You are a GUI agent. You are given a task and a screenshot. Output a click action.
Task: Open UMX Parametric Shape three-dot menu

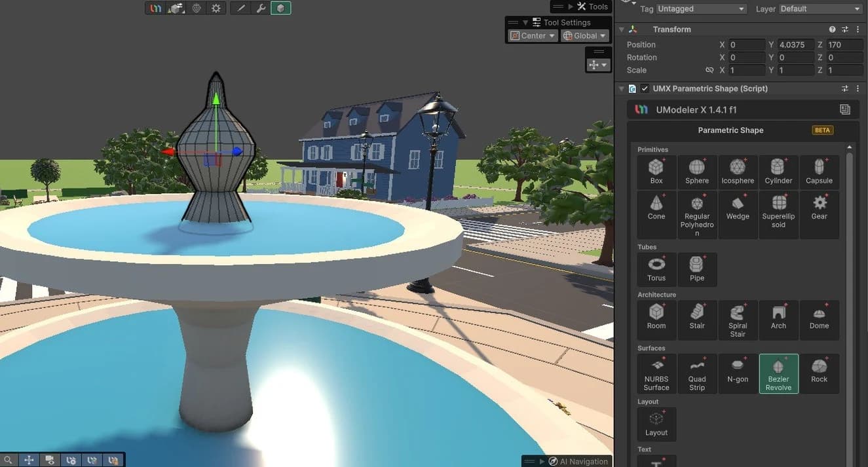point(858,88)
